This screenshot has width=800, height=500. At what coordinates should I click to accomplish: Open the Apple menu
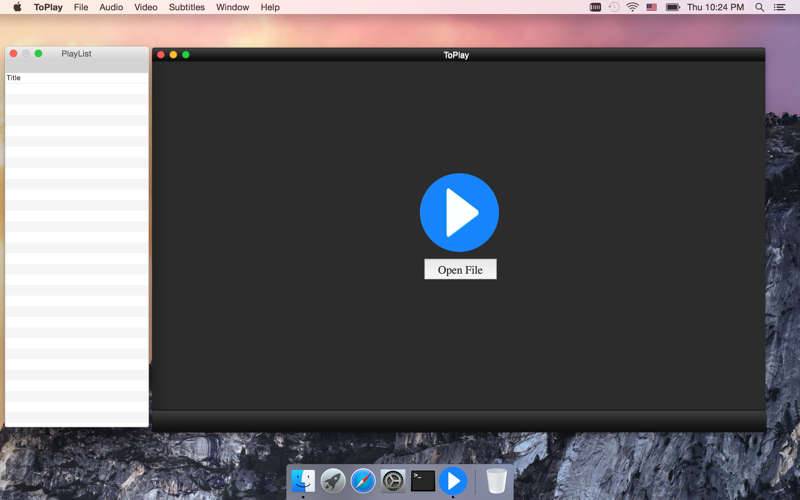[x=17, y=7]
